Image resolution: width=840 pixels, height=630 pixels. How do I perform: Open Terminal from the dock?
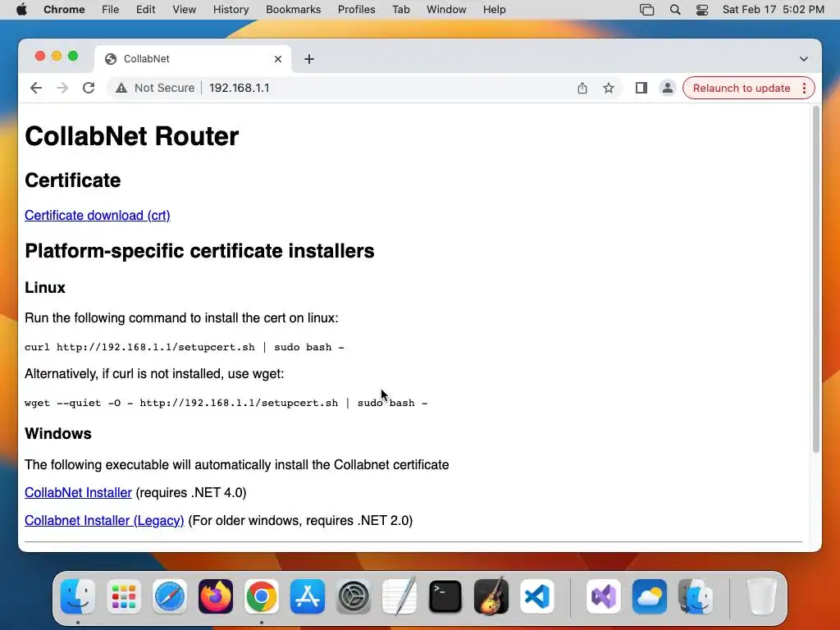(x=445, y=596)
